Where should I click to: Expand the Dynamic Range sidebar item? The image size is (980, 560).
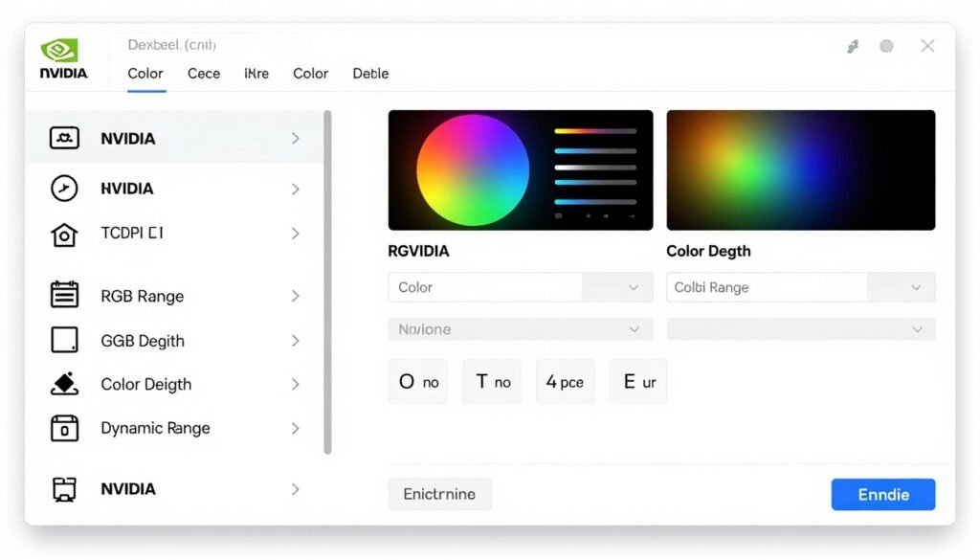(295, 428)
